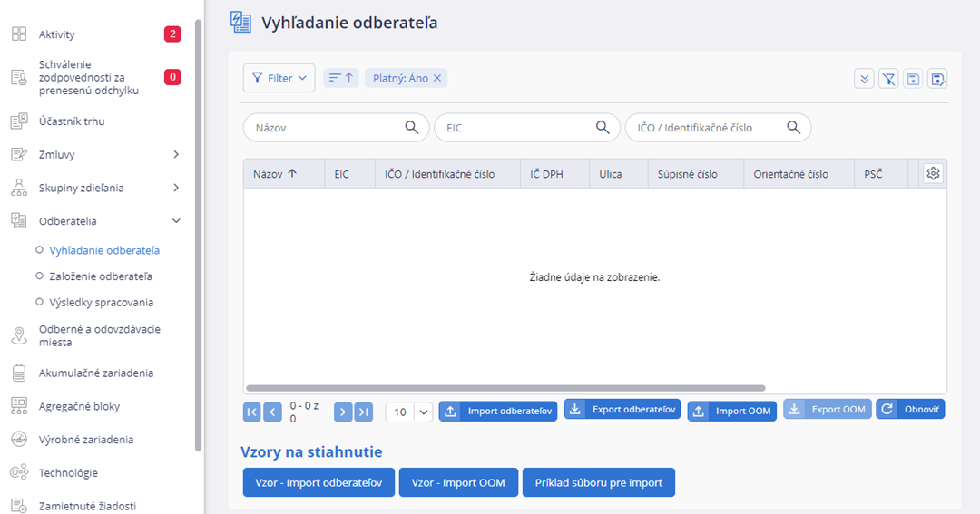Click the save filter diskette icon
980x514 pixels.
tap(913, 79)
